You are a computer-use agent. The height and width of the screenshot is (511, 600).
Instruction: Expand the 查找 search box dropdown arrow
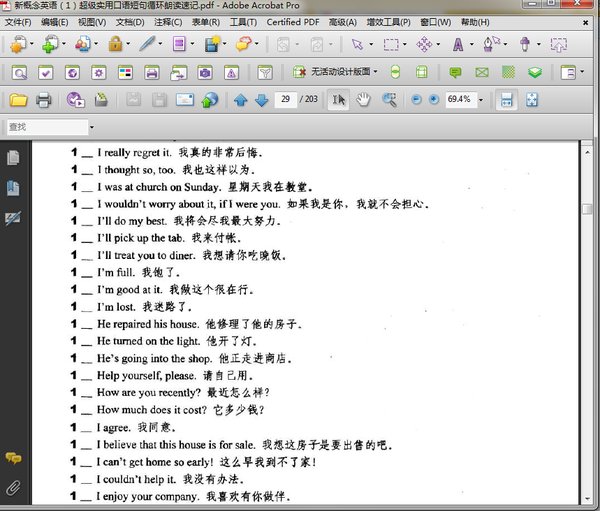(90, 128)
